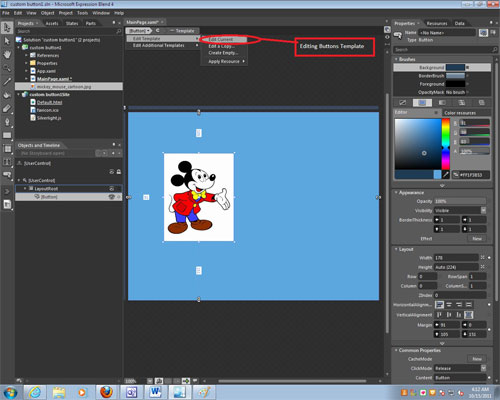Select the Paint Bucket tool

tap(7, 95)
